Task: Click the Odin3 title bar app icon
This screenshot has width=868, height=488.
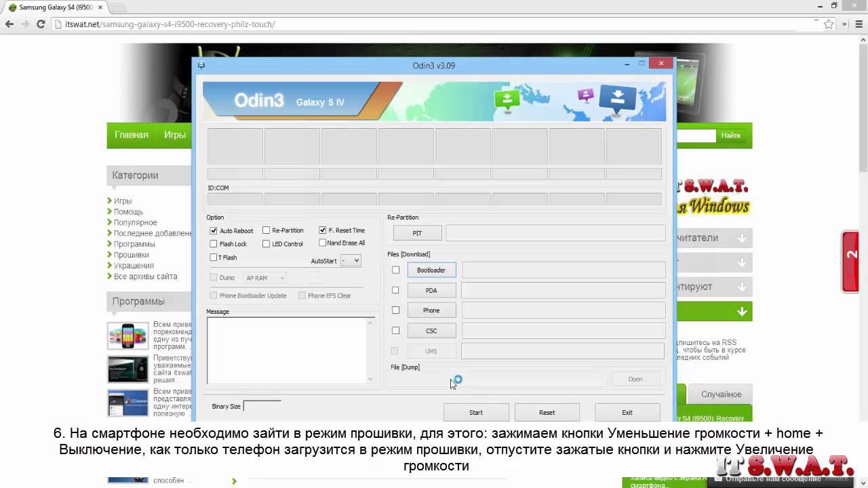Action: tap(201, 66)
